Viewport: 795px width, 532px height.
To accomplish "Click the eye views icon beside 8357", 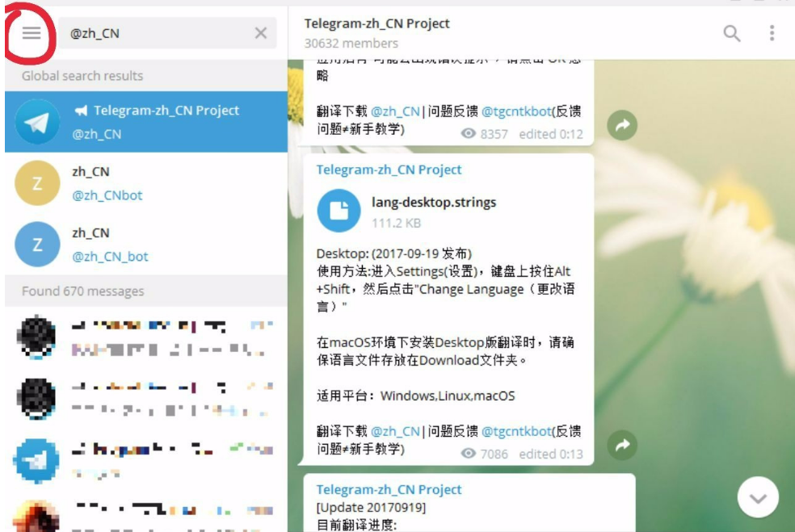I will pyautogui.click(x=468, y=133).
